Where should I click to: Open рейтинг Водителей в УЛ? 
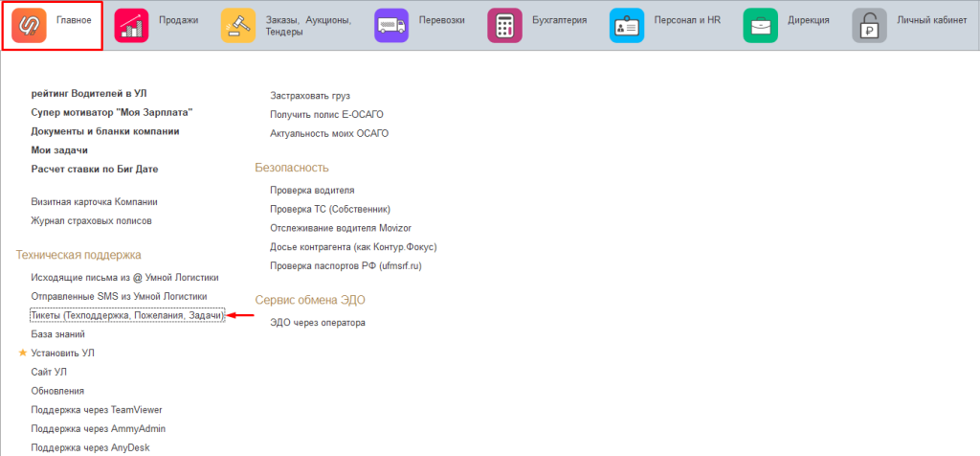pos(89,94)
